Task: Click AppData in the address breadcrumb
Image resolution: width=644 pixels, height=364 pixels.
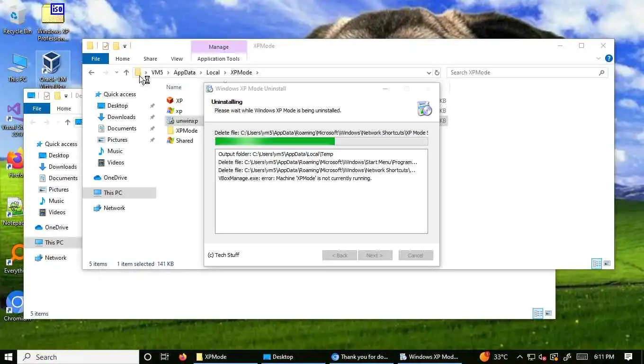Action: point(184,73)
